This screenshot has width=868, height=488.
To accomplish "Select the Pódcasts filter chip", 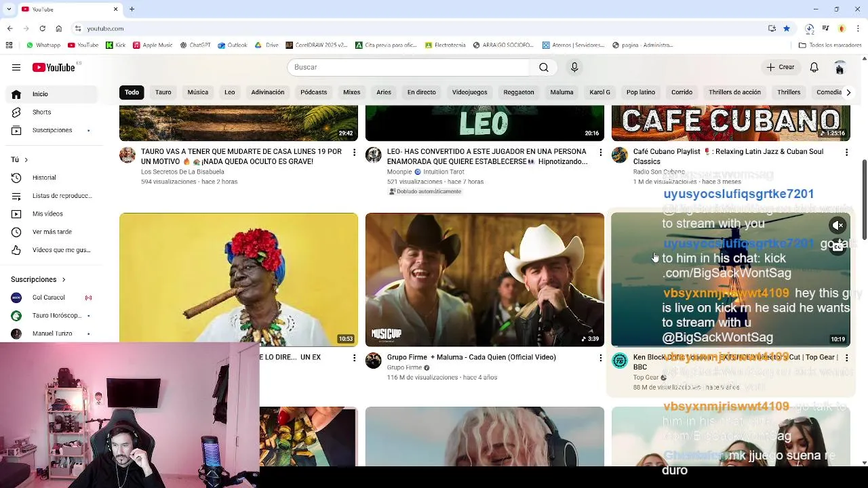I will tap(313, 92).
